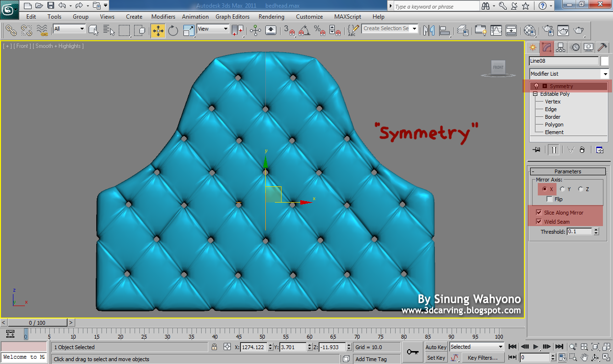Open the Rendering menu
The image size is (613, 364).
pyautogui.click(x=272, y=16)
